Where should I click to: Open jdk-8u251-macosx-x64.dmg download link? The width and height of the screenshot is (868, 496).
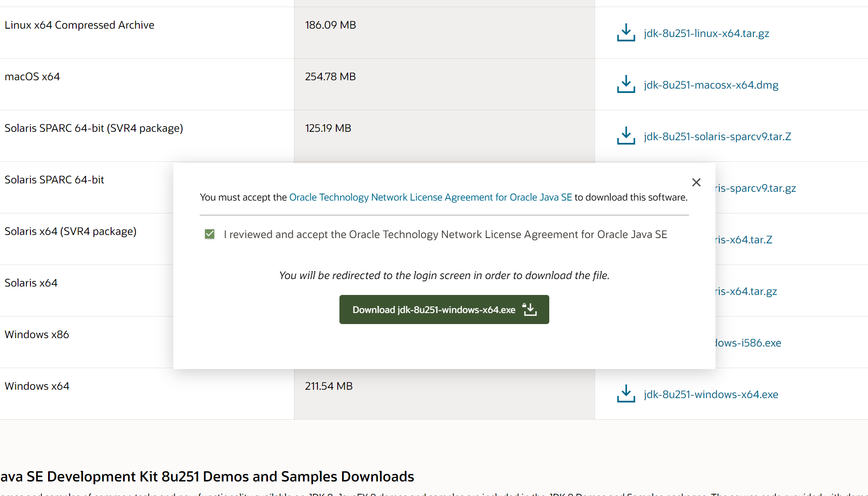[x=711, y=85]
